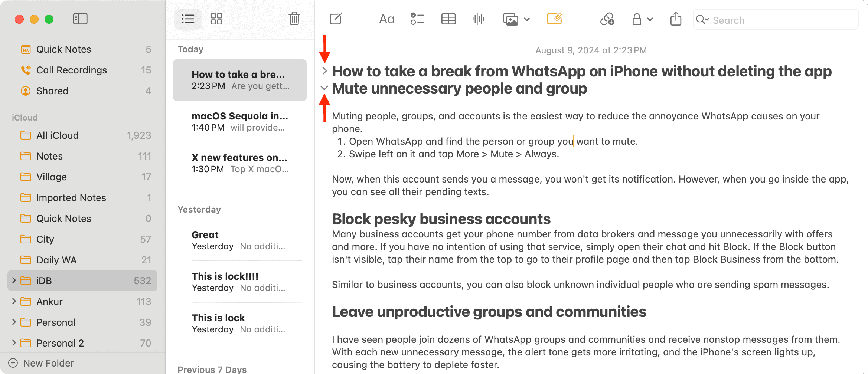Expand the iDB folder

coord(14,280)
